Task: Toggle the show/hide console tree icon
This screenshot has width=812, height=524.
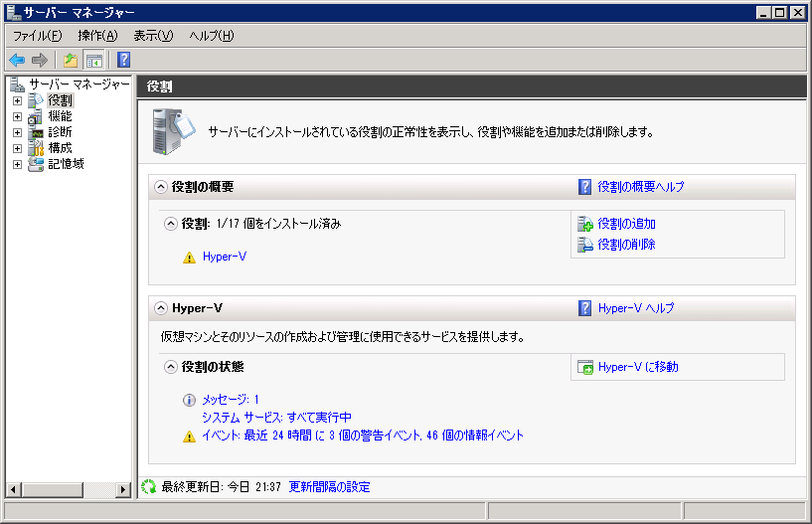Action: (93, 60)
